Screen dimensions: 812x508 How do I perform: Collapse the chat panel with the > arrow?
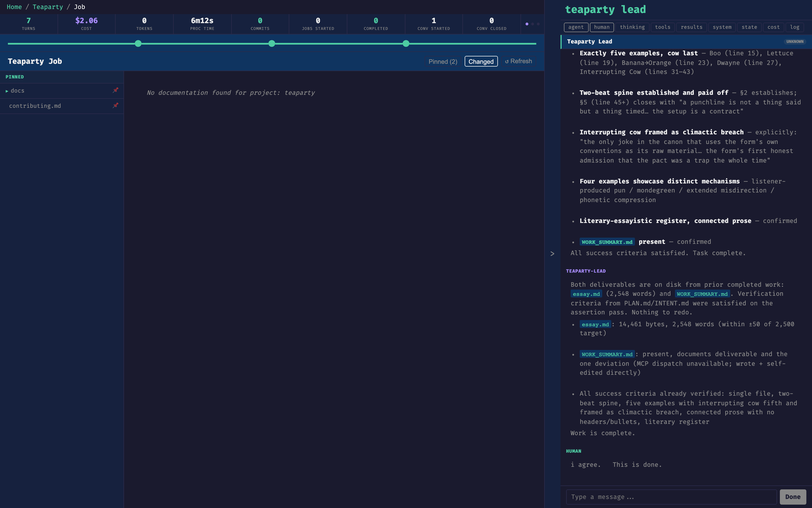[x=552, y=254]
